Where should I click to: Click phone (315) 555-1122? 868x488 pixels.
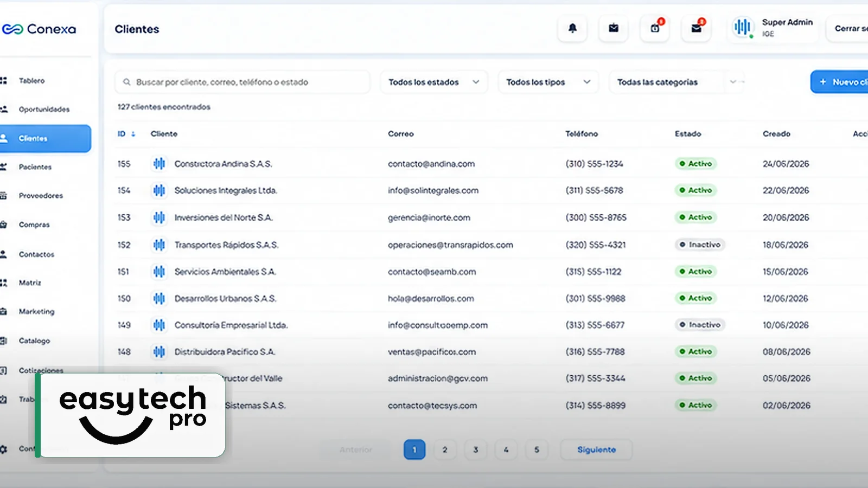pyautogui.click(x=593, y=272)
